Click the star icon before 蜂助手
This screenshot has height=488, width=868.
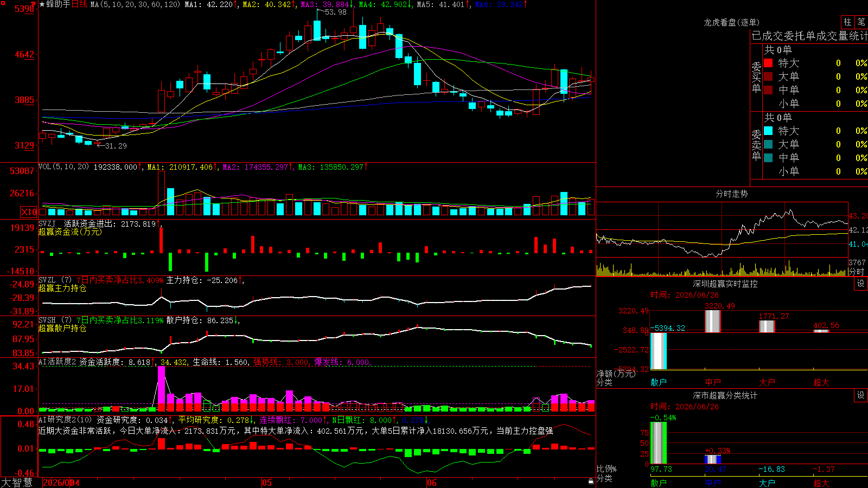(42, 4)
